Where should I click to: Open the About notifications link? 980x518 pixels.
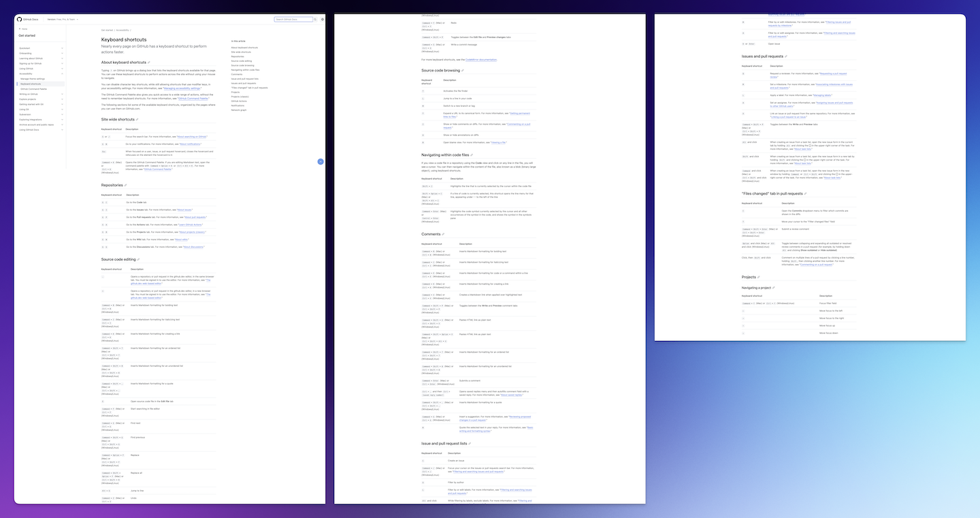pyautogui.click(x=191, y=144)
